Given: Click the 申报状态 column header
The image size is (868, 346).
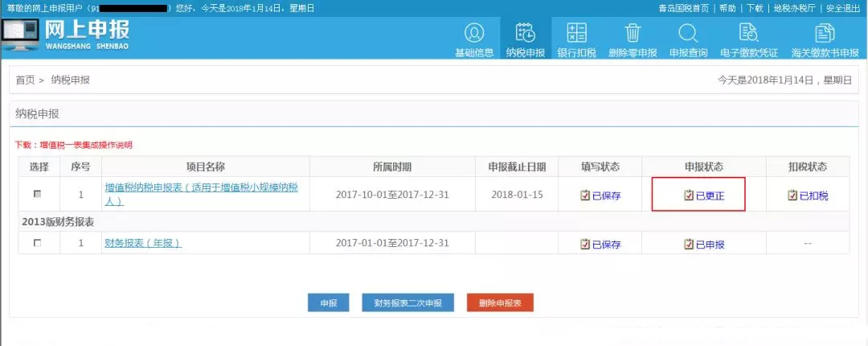Looking at the screenshot, I should tap(704, 167).
